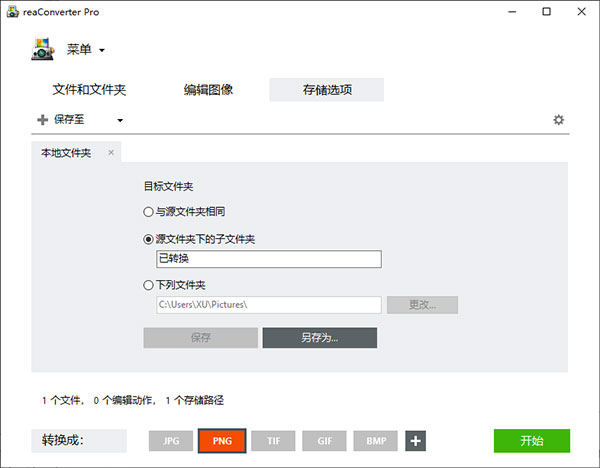This screenshot has height=468, width=600.
Task: Choose PNG output format
Action: click(x=222, y=441)
